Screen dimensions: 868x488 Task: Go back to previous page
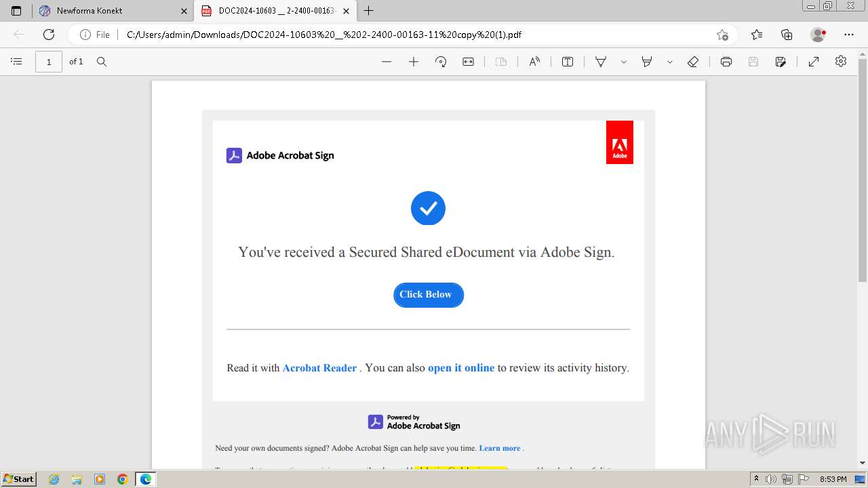(x=19, y=35)
